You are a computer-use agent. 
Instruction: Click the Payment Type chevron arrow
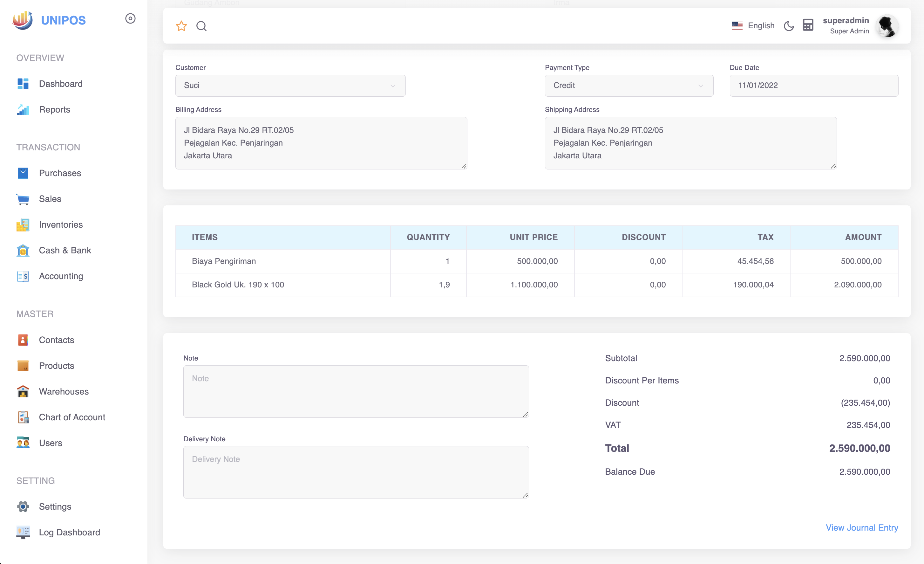coord(701,86)
